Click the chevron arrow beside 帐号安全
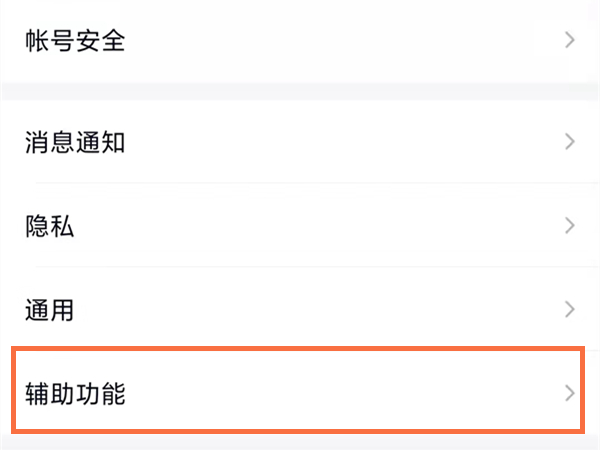This screenshot has width=600, height=450. (x=570, y=41)
